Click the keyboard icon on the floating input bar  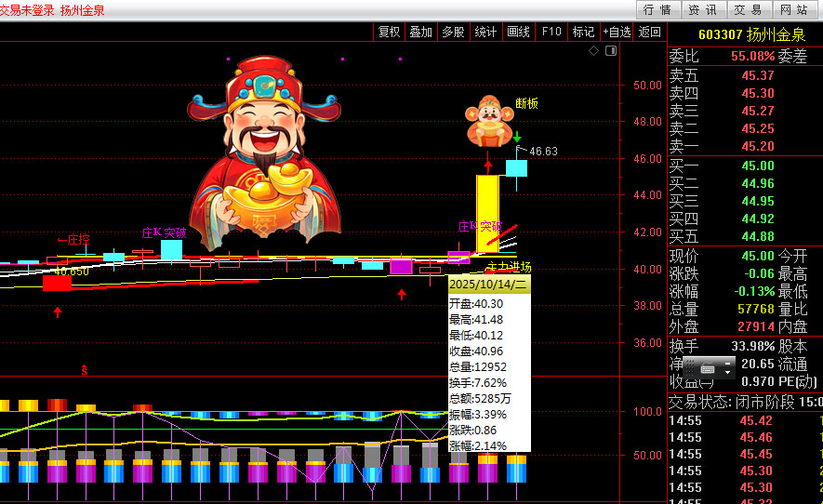[x=709, y=366]
